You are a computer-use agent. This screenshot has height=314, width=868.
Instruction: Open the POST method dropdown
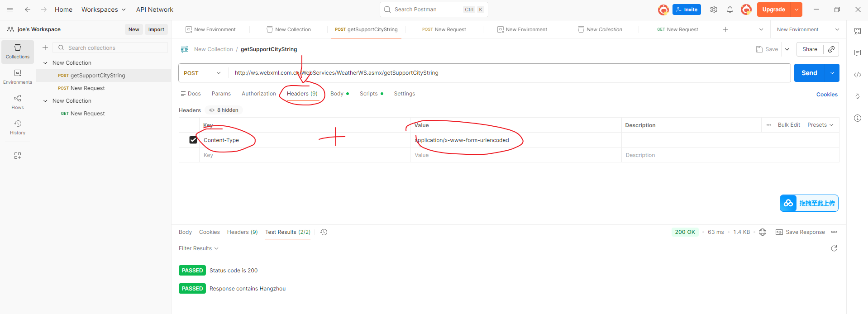(203, 73)
